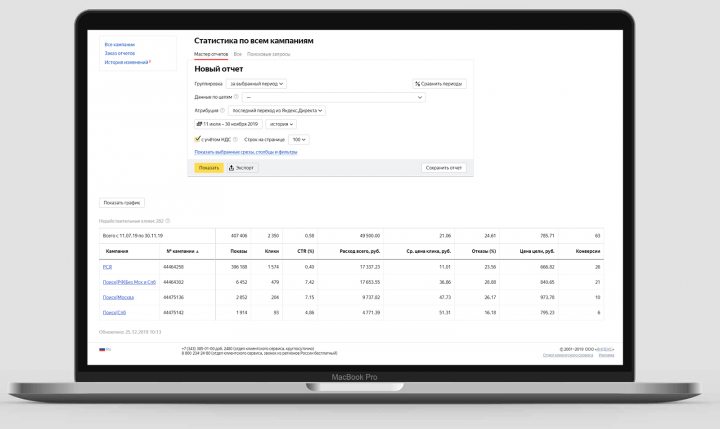Click total spend value 49 500.00
Image resolution: width=720 pixels, height=429 pixels.
[x=370, y=236]
